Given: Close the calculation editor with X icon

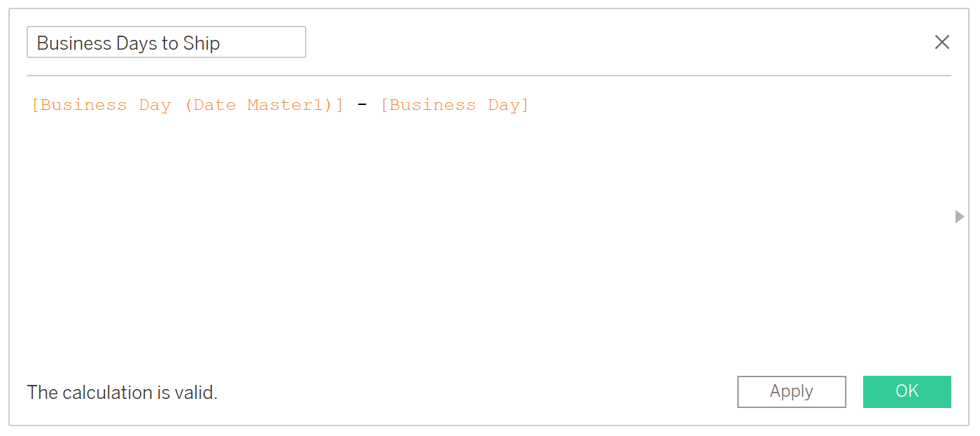Looking at the screenshot, I should point(942,42).
